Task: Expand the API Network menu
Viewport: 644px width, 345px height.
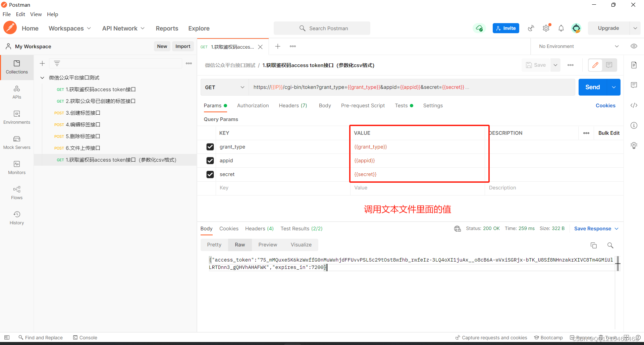Action: [123, 28]
